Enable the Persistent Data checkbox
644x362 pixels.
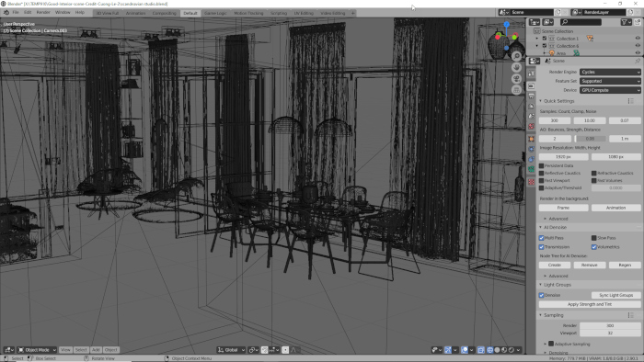coord(541,165)
